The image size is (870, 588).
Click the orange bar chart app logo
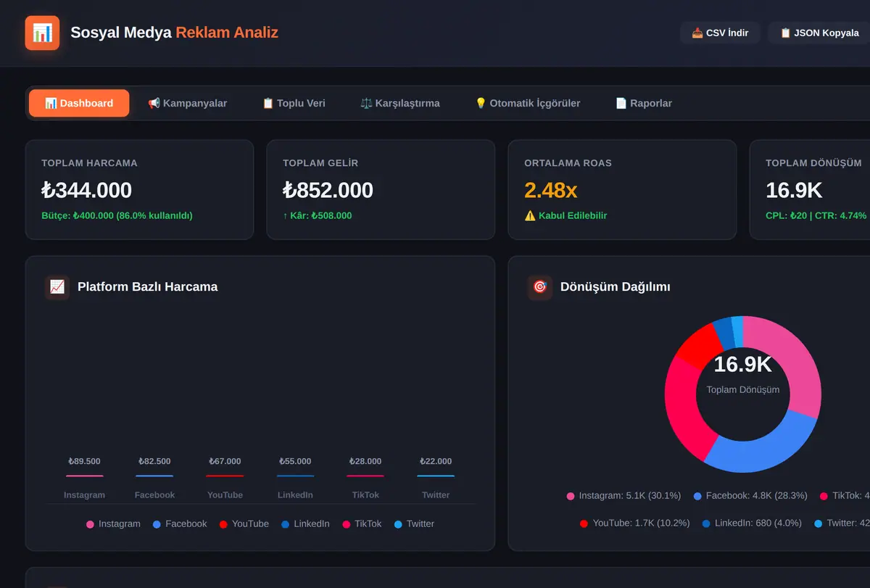click(42, 33)
